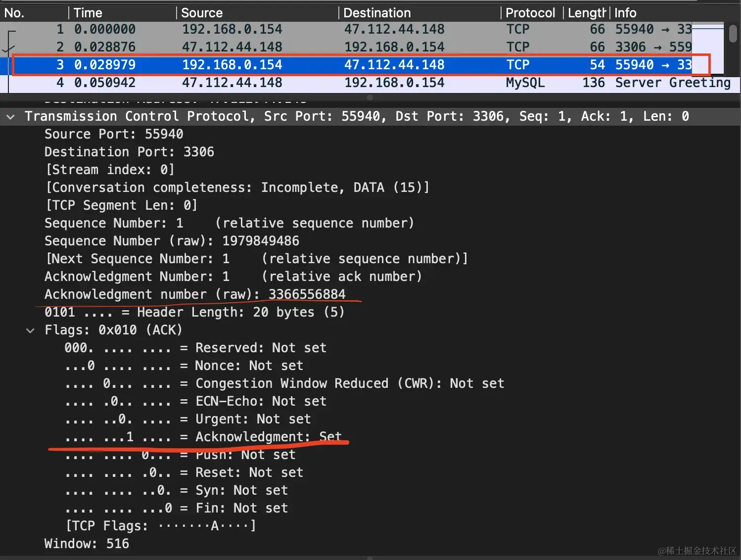This screenshot has width=741, height=560.
Task: Select the Window: 516 field
Action: click(87, 544)
